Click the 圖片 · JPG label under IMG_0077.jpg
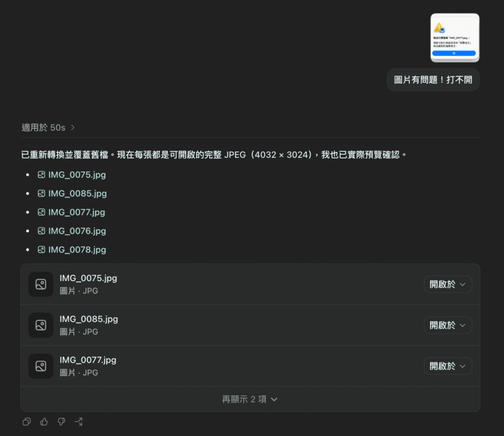Image resolution: width=504 pixels, height=436 pixels. click(79, 372)
